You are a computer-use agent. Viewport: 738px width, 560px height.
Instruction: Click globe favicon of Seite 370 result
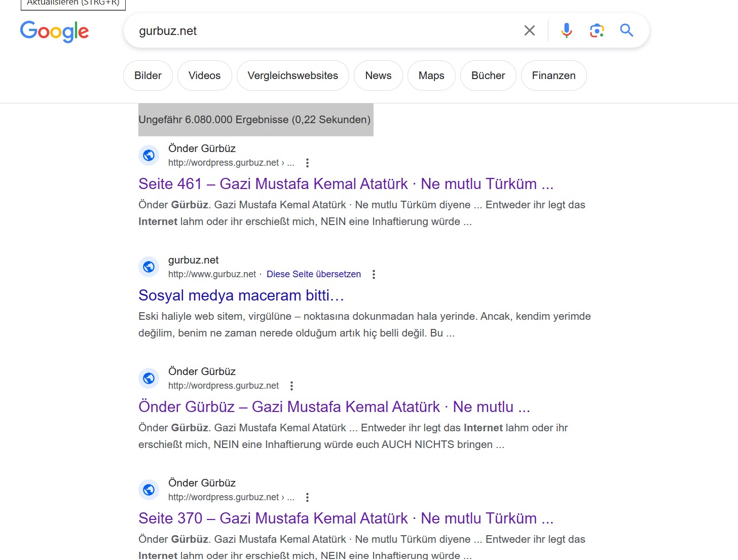[x=149, y=490]
